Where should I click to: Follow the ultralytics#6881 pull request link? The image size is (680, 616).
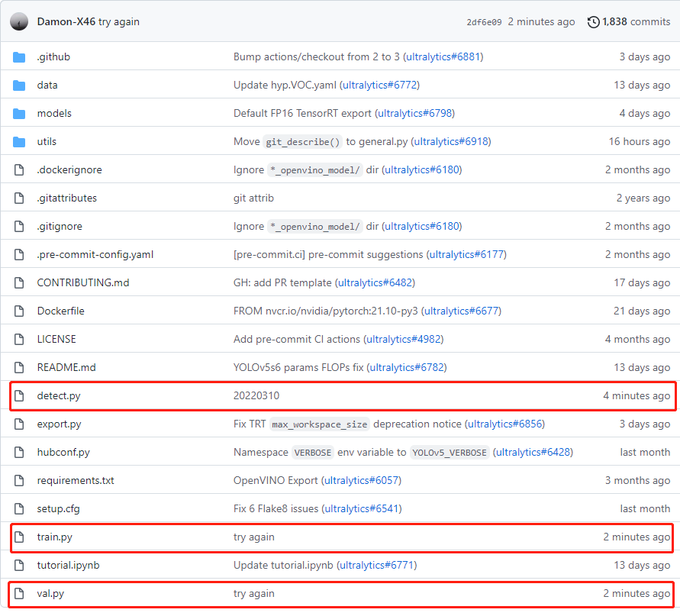click(x=443, y=56)
